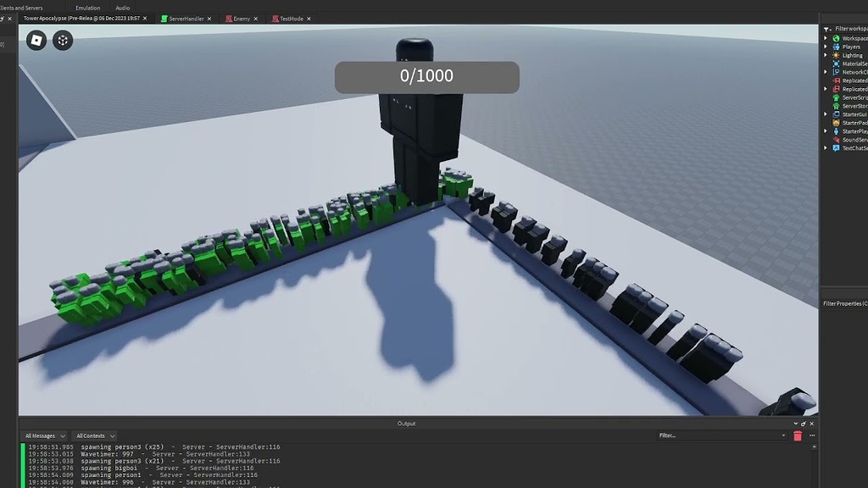The height and width of the screenshot is (488, 868).
Task: Close the ServerHandler script tab
Action: pos(209,18)
